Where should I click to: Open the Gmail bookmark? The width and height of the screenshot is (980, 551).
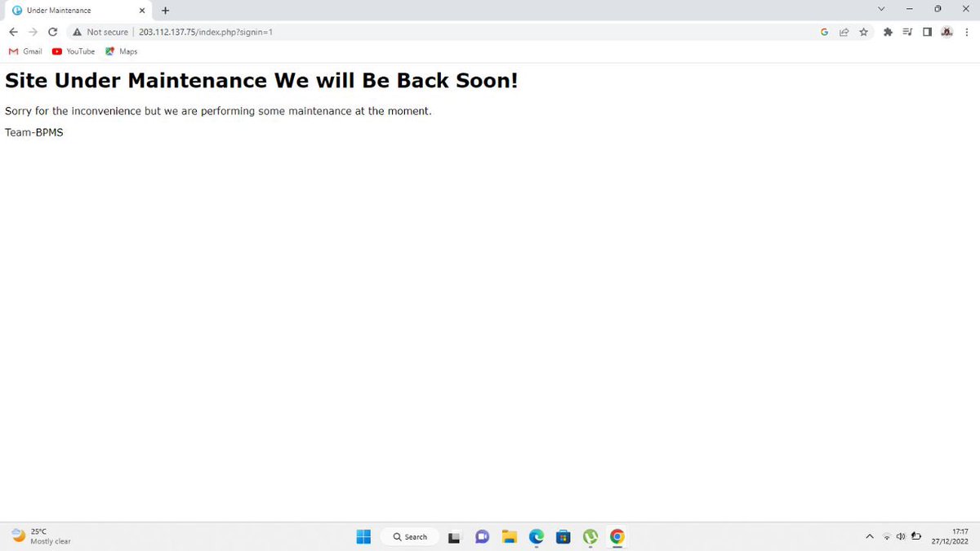click(x=25, y=51)
